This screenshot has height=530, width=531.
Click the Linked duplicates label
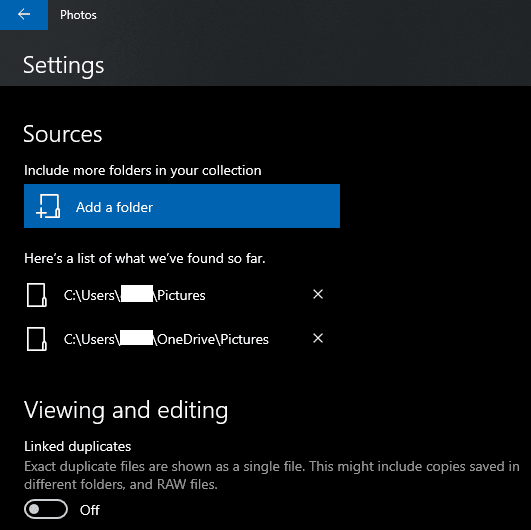point(78,447)
